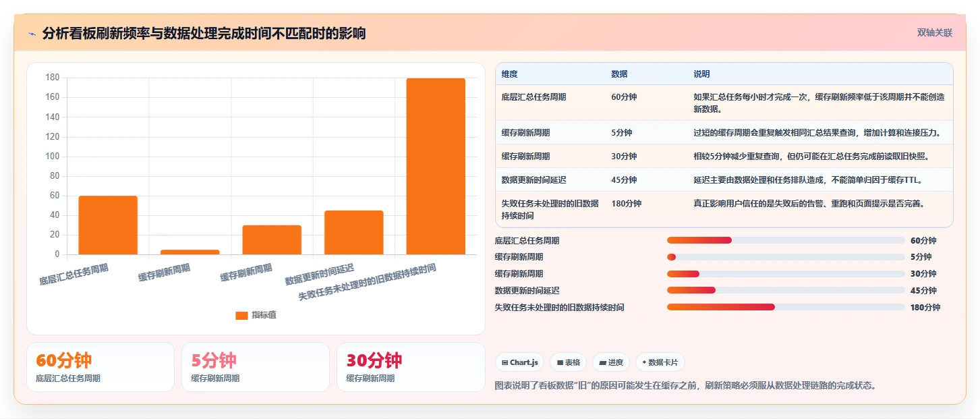Click the 5分钟 缓存刷新周期 data card
This screenshot has height=419, width=980.
pos(256,367)
